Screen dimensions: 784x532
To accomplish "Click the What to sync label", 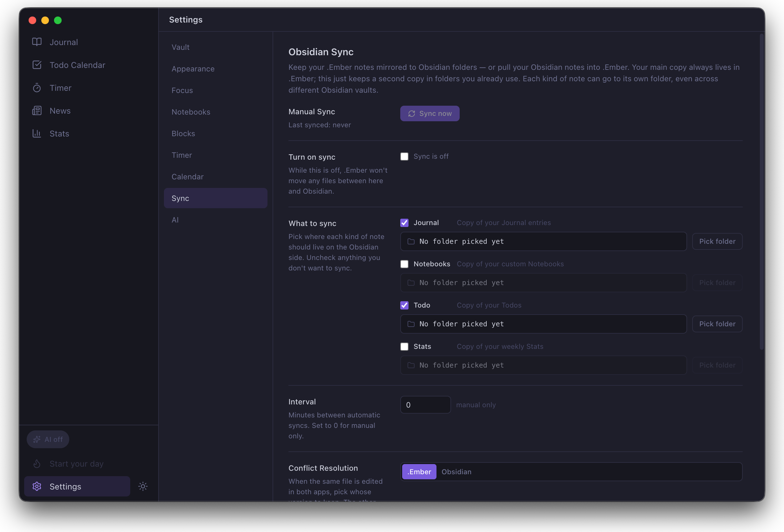I will click(x=312, y=223).
